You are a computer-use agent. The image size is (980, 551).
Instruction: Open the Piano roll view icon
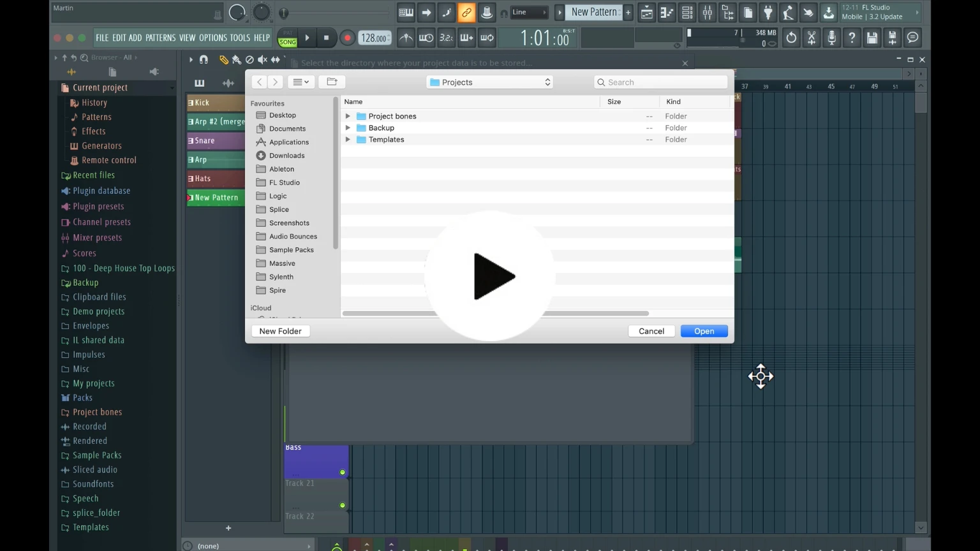click(x=667, y=12)
